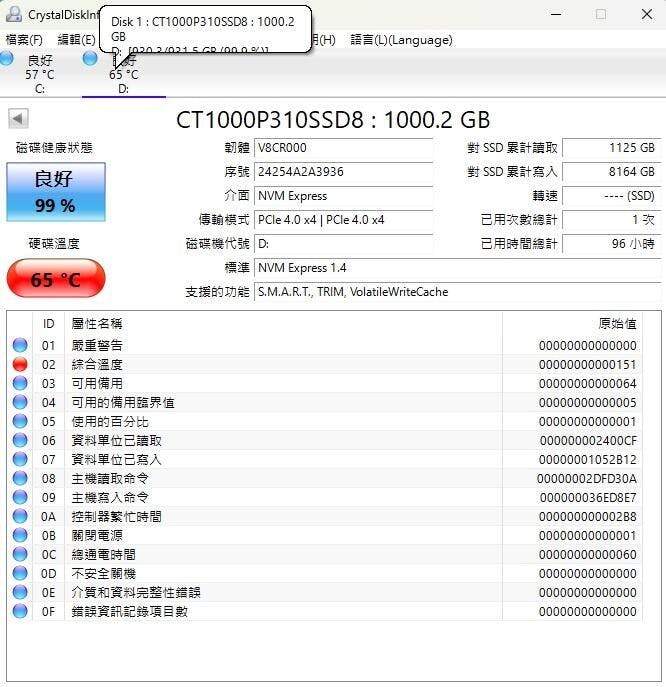
Task: Click raw value 00000002DFD30A
Action: (587, 478)
